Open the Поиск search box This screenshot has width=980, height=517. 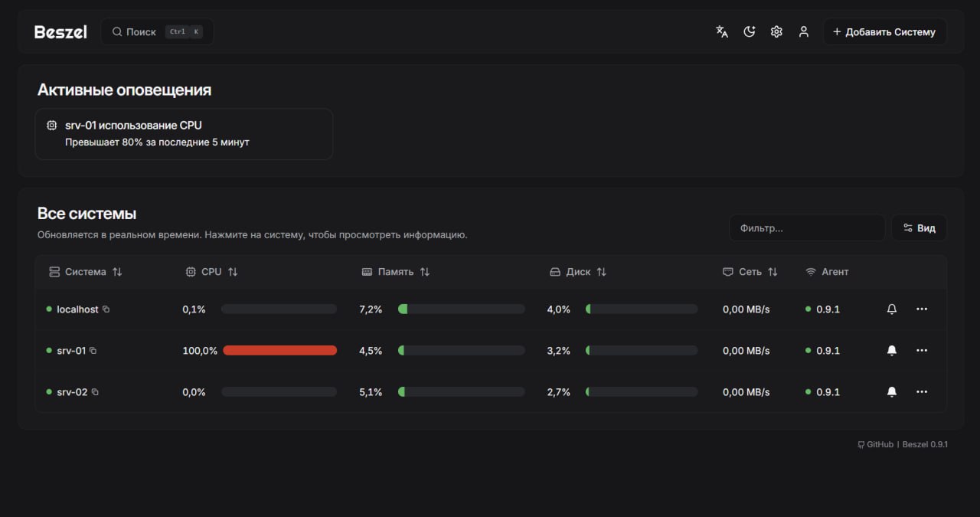tap(157, 31)
